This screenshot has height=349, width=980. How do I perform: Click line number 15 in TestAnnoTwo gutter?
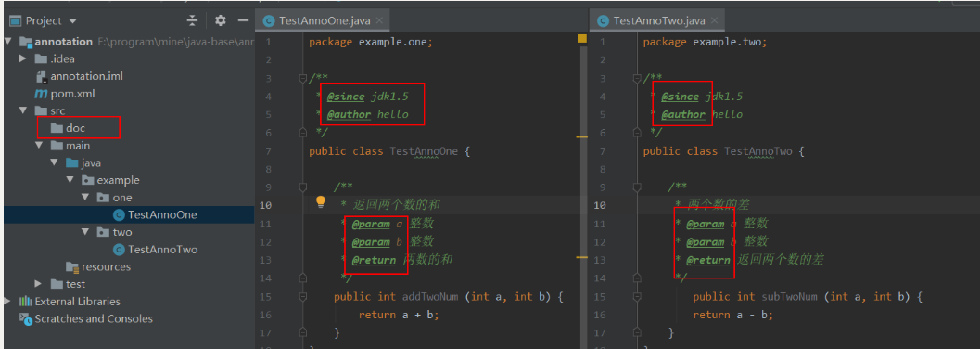click(x=599, y=296)
